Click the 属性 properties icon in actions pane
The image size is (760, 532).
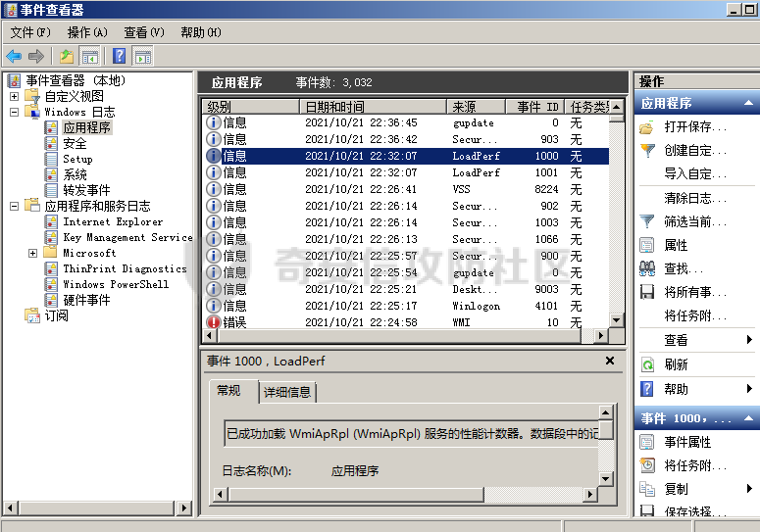[x=647, y=245]
